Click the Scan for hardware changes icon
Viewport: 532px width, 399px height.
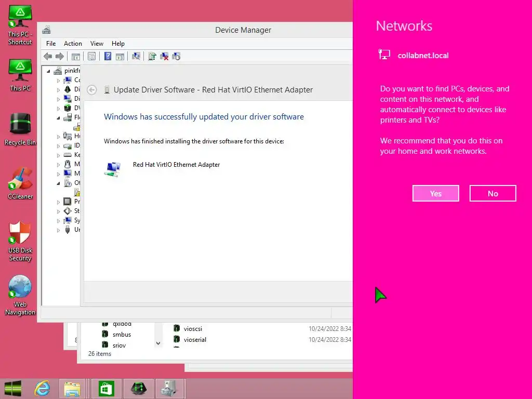tap(136, 56)
